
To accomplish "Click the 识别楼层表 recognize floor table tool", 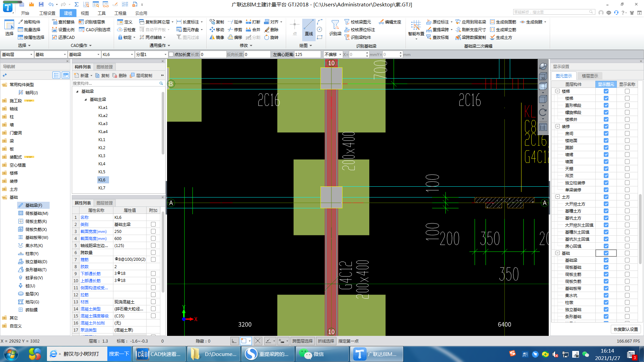I will tap(92, 22).
